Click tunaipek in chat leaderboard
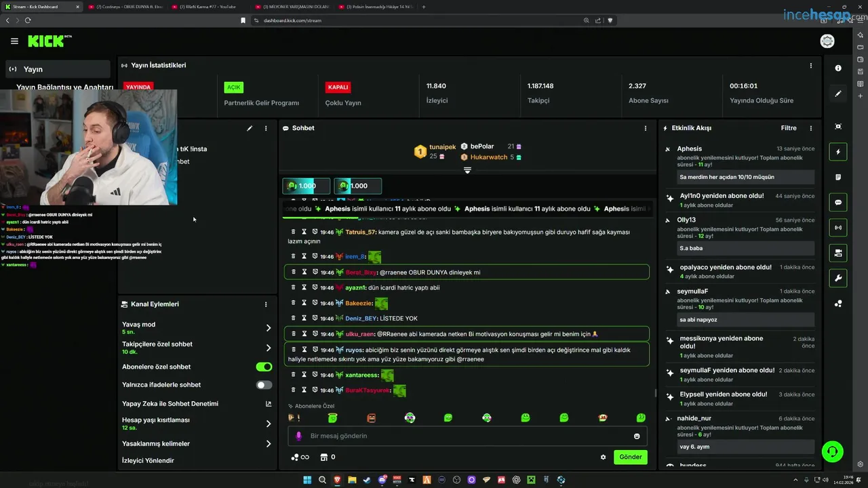This screenshot has width=868, height=488. (443, 147)
